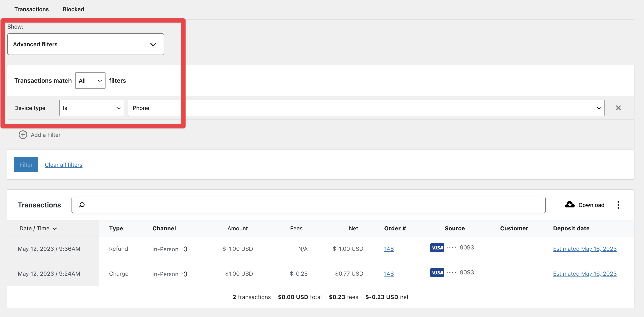Click the Visa card icon in Charge row
Screen dimensions: 644x317
(437, 273)
